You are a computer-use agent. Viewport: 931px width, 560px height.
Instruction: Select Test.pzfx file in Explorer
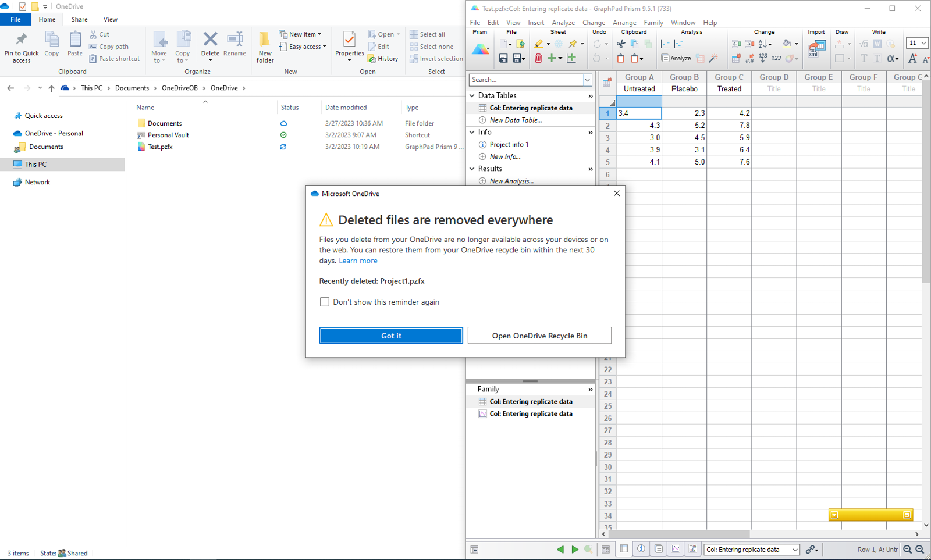tap(160, 147)
